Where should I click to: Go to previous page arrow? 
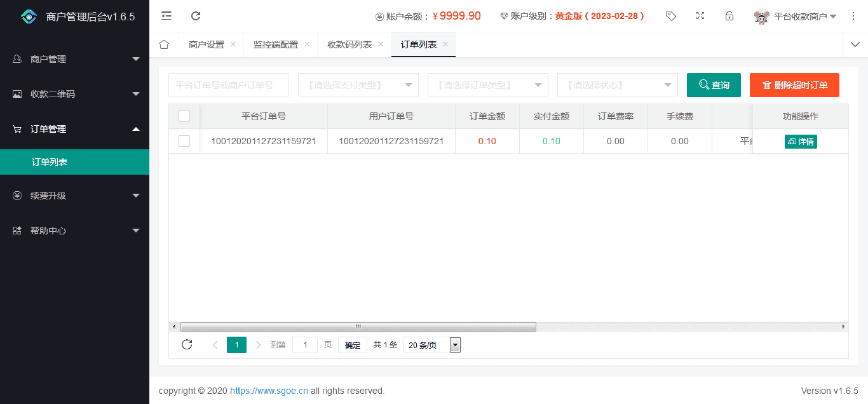[215, 345]
